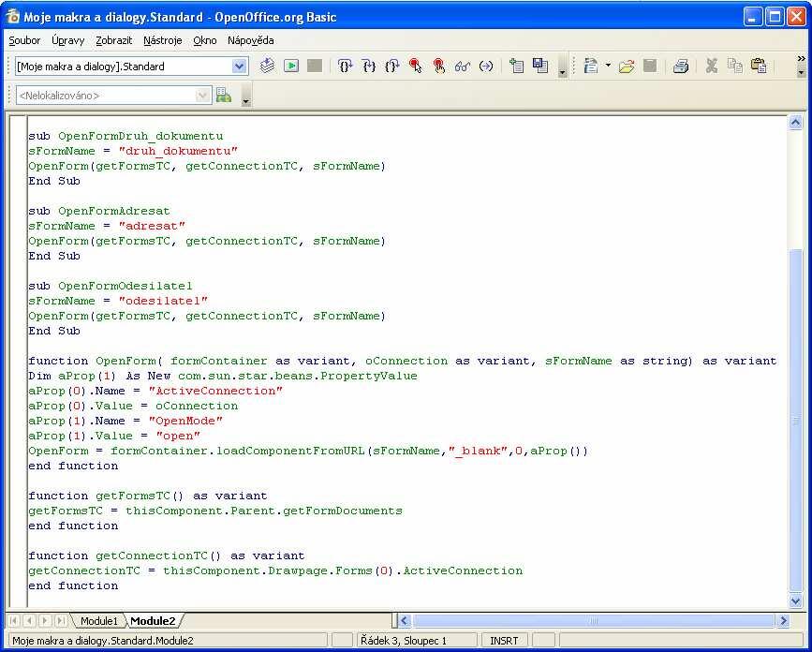This screenshot has width=812, height=652.
Task: Enable Watch using the glasses icon
Action: [x=462, y=66]
